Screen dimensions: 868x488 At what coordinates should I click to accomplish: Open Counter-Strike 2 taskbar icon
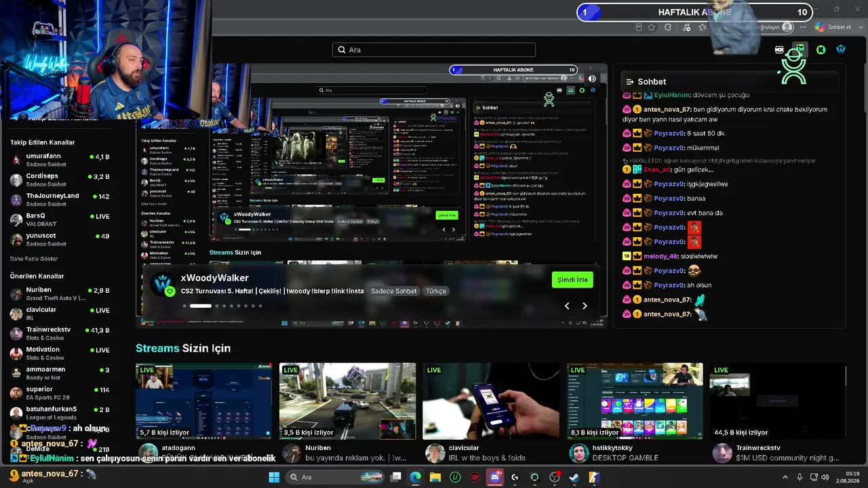594,477
